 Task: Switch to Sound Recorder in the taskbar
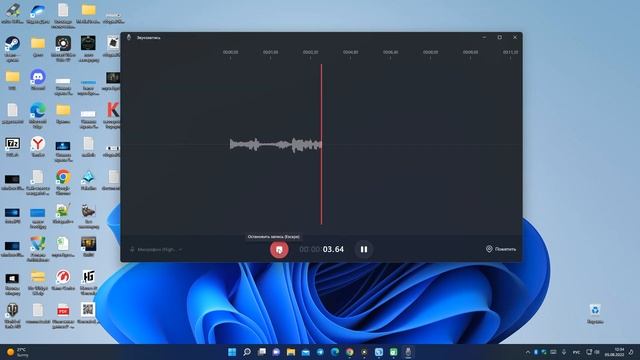[408, 352]
